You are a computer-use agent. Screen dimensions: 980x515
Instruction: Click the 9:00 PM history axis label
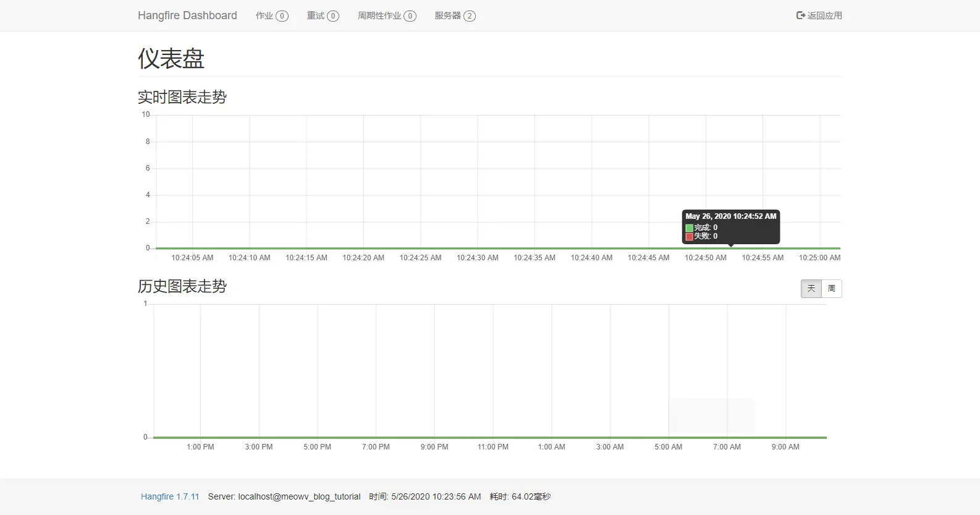pyautogui.click(x=434, y=447)
